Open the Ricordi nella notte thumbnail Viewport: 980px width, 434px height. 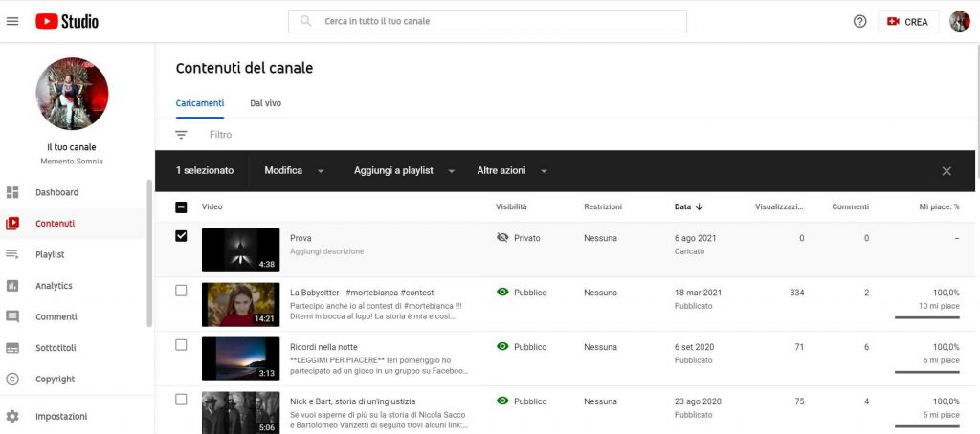point(240,358)
